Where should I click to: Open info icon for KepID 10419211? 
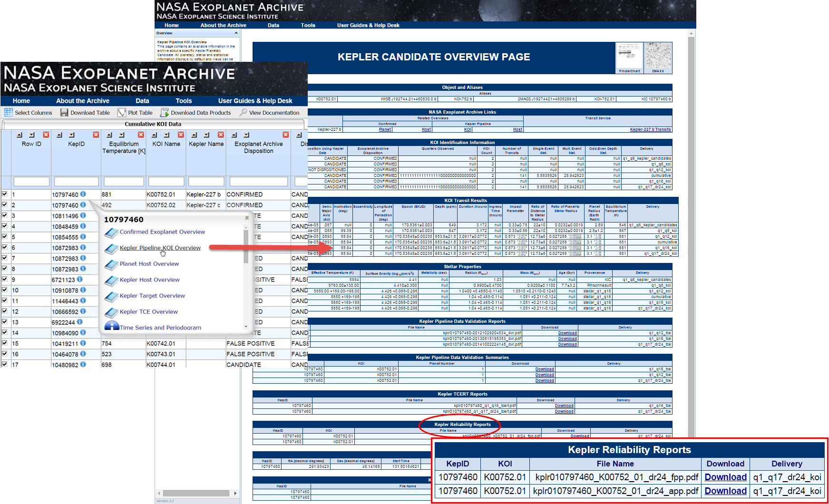[x=83, y=343]
